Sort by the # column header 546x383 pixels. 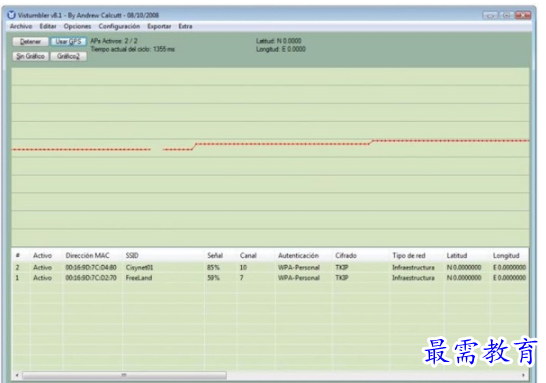coord(17,256)
